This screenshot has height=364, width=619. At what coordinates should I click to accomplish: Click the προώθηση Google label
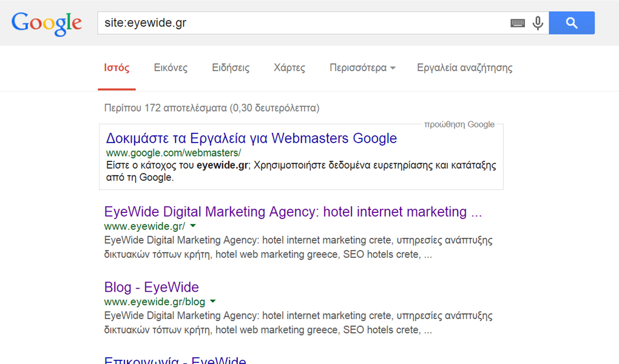459,124
